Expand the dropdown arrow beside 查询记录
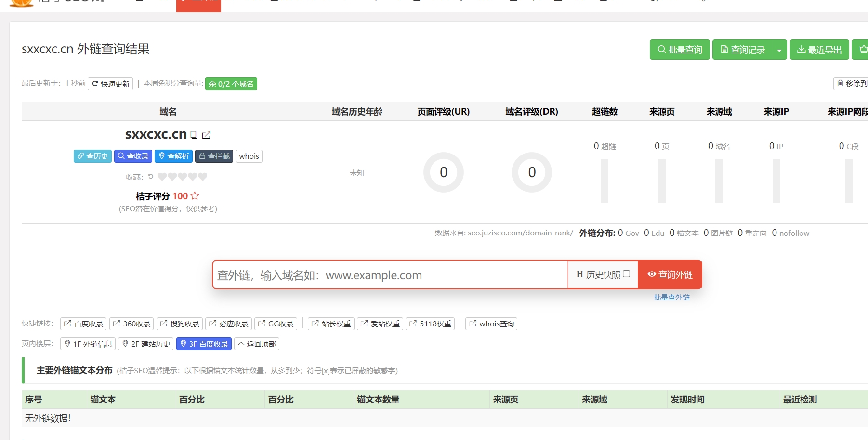Screen dimensions: 868x440 (x=779, y=50)
